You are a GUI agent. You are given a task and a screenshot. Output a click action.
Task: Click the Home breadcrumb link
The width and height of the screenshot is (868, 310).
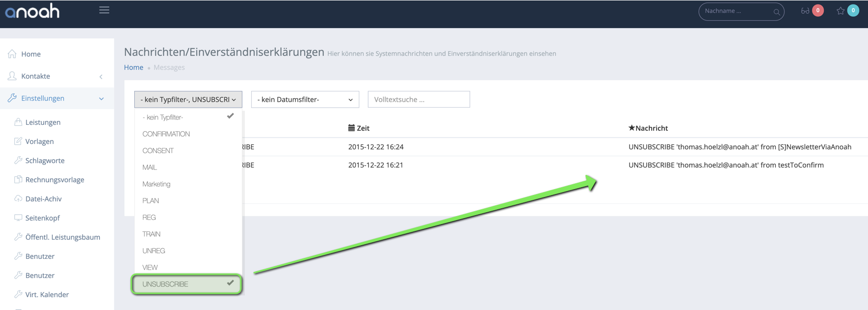(x=134, y=67)
